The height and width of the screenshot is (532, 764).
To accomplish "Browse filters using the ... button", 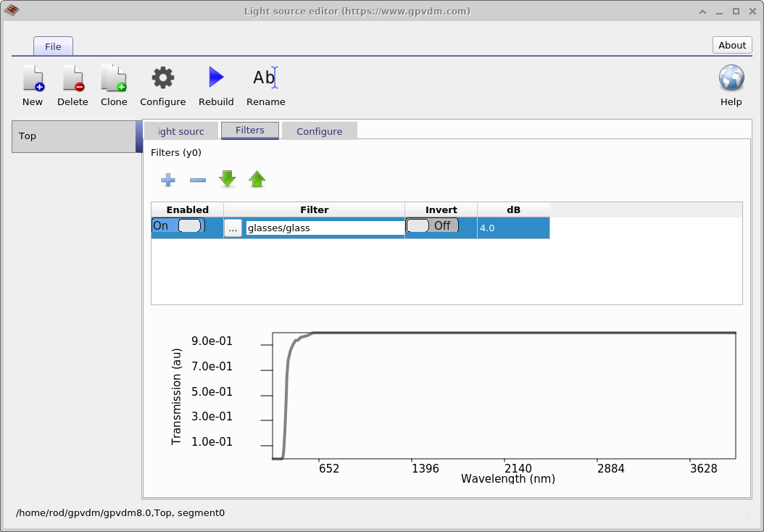I will 233,227.
